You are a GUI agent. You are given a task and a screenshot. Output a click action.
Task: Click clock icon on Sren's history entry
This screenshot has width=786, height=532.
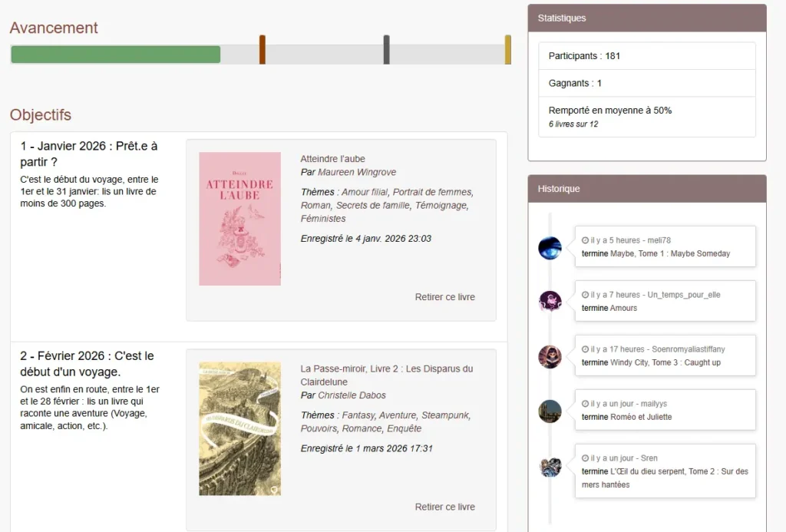click(585, 458)
